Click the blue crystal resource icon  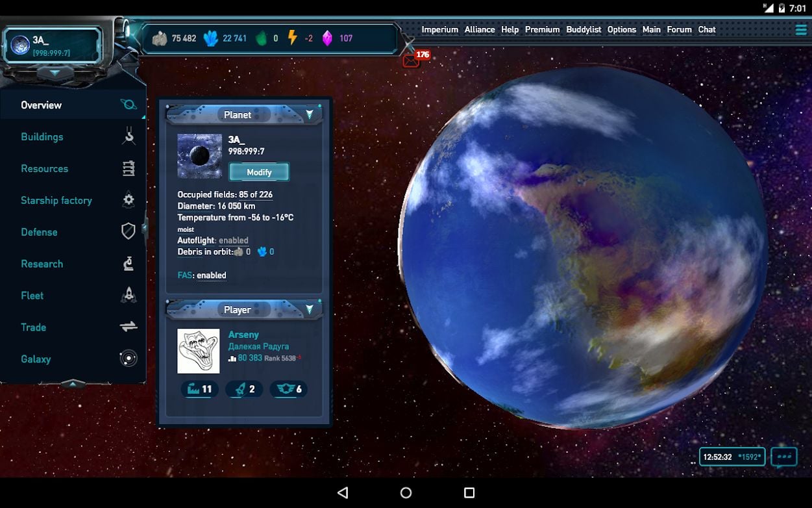pos(211,38)
